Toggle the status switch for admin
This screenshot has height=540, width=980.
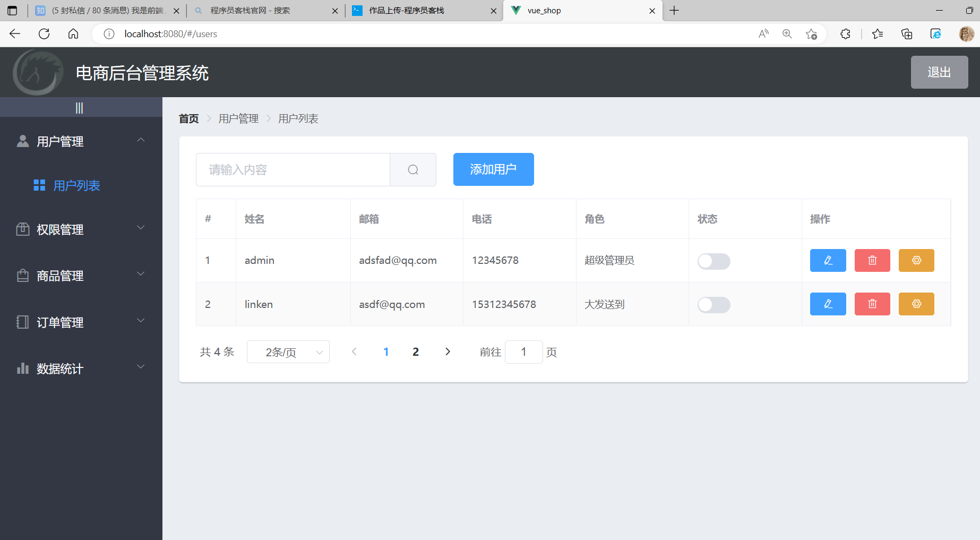(x=713, y=261)
